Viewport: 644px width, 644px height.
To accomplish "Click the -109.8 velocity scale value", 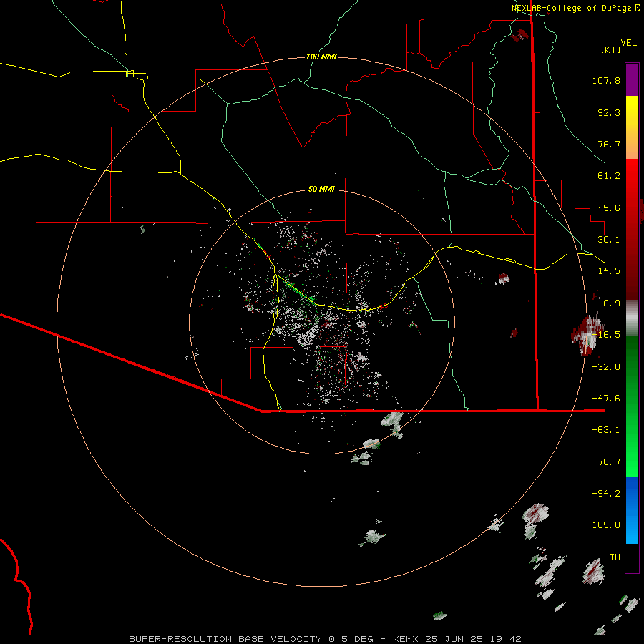I will pyautogui.click(x=604, y=525).
